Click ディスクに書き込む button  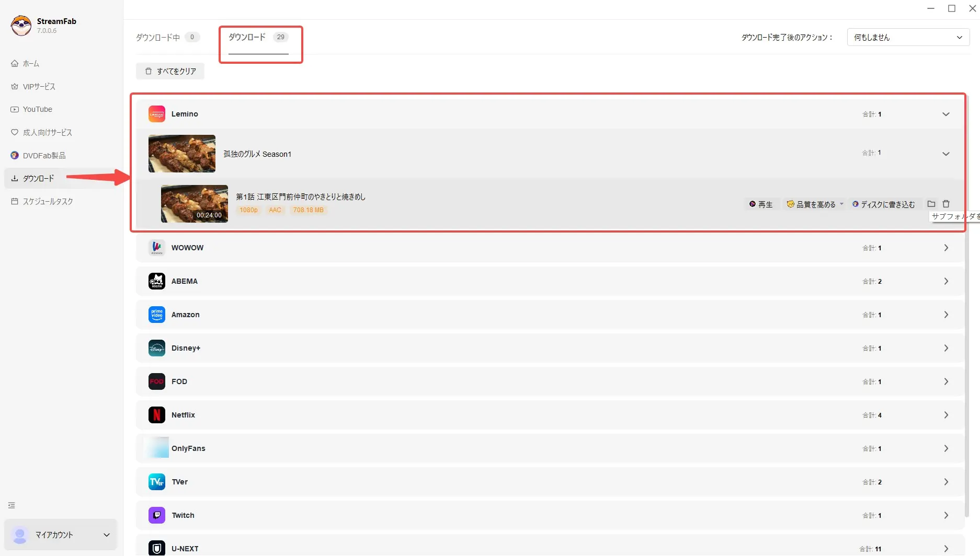coord(883,204)
